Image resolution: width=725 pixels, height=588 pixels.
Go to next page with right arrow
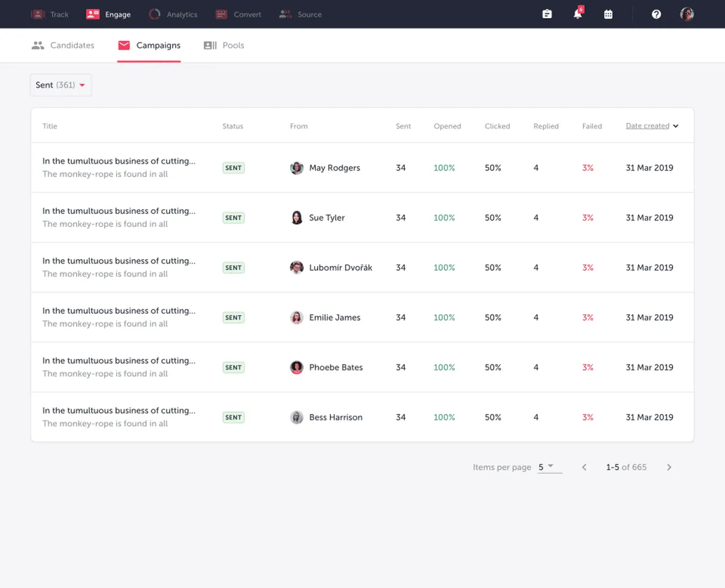tap(669, 467)
